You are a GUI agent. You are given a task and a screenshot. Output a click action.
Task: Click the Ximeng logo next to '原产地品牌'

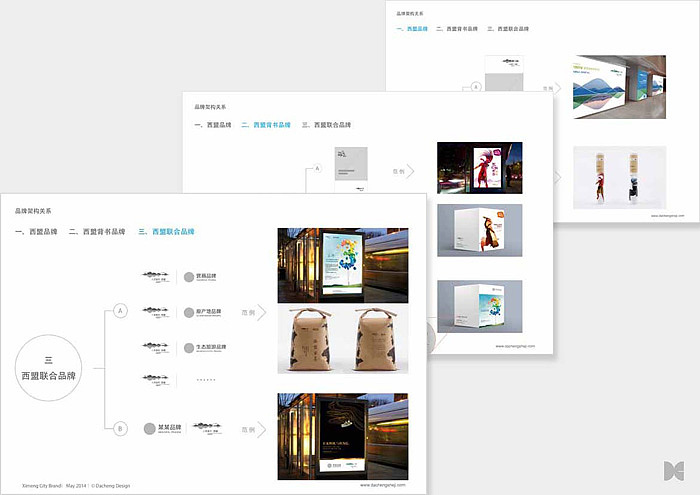point(155,312)
